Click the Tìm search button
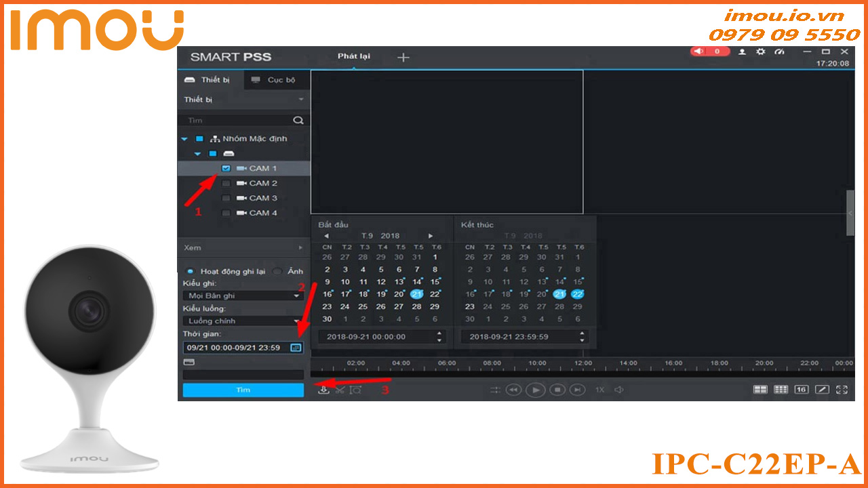This screenshot has height=488, width=868. pos(243,390)
